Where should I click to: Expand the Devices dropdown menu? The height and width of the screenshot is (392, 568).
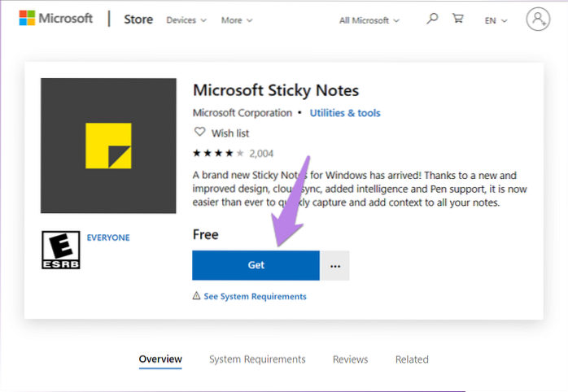[186, 20]
